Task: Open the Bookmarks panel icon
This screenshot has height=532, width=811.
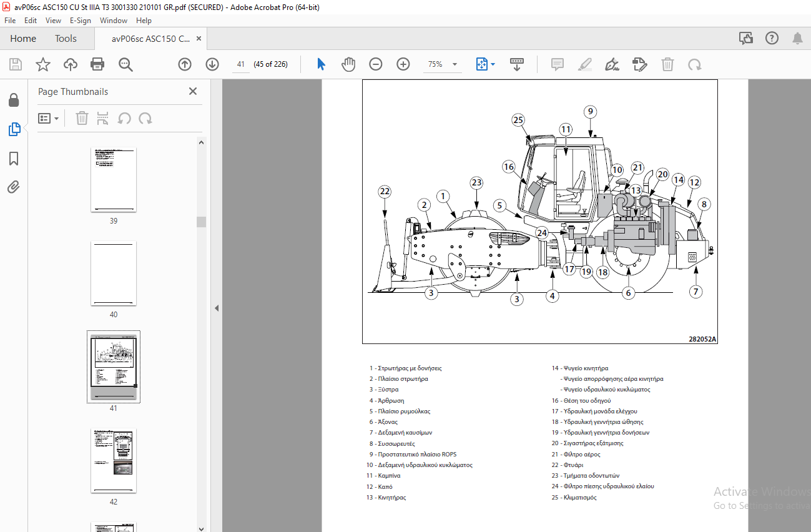Action: coord(14,159)
